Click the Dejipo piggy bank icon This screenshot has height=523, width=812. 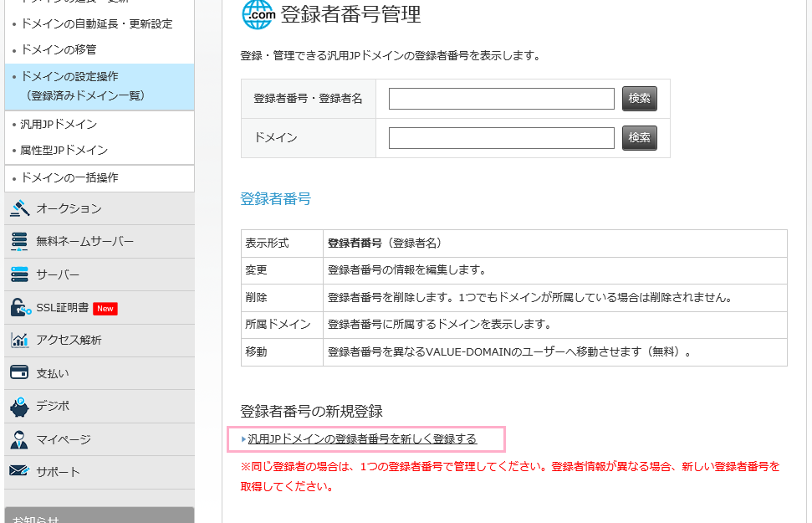coord(19,407)
